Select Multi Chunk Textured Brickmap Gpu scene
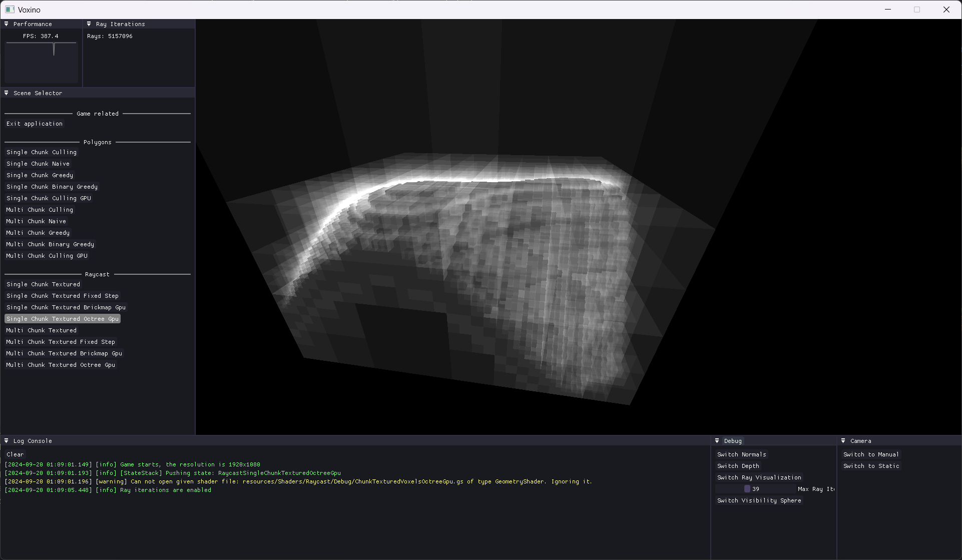The image size is (962, 560). (x=64, y=353)
